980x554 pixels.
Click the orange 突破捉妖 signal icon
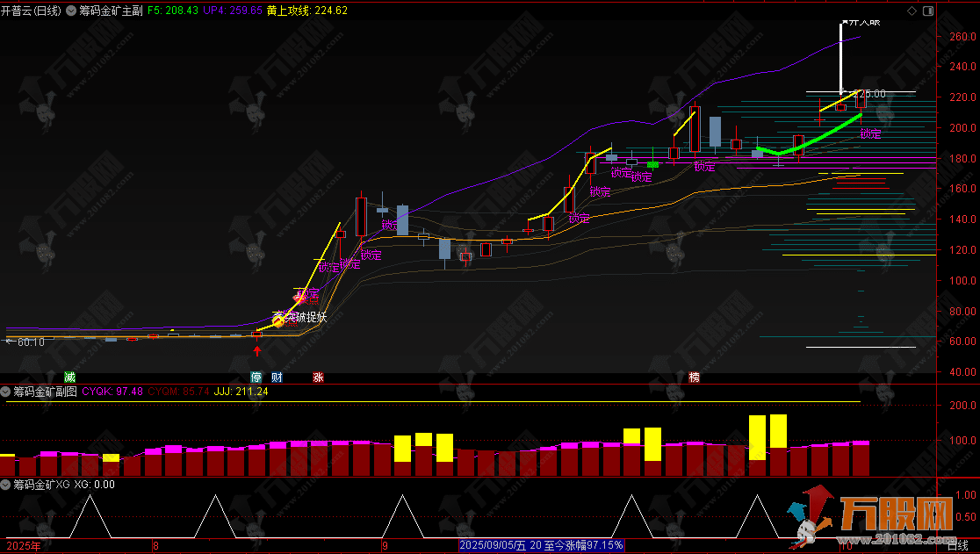tap(279, 321)
